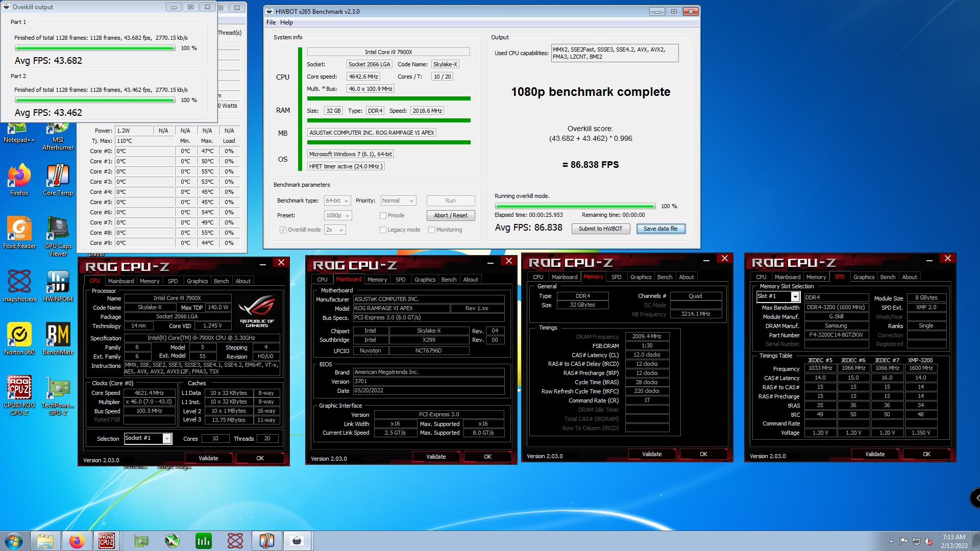
Task: Open GPU Caps Viewer desktop icon
Action: pyautogui.click(x=58, y=236)
